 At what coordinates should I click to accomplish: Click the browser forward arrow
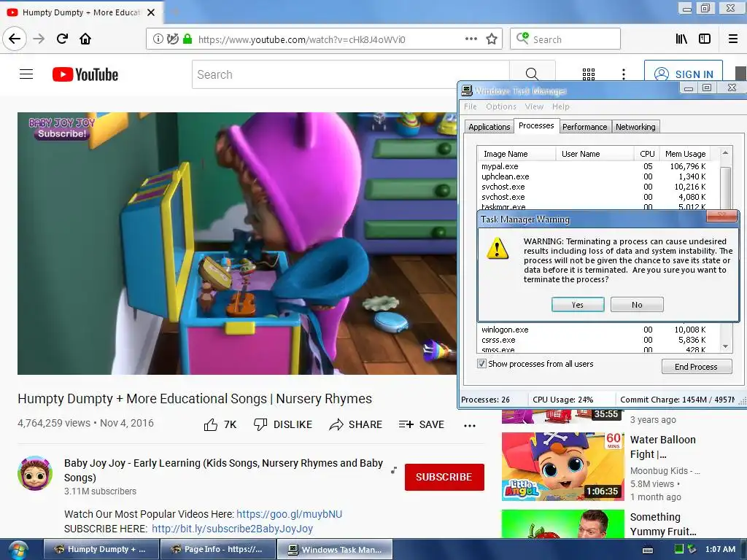coord(39,39)
